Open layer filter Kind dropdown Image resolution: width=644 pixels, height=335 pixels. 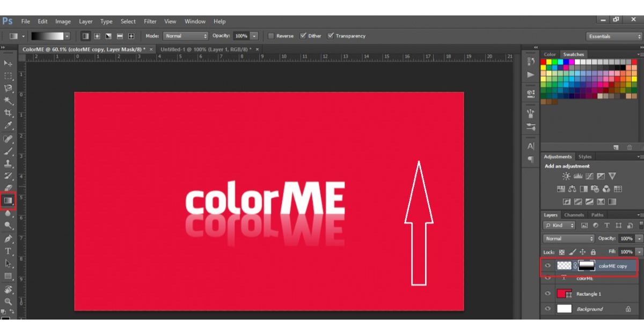click(559, 226)
